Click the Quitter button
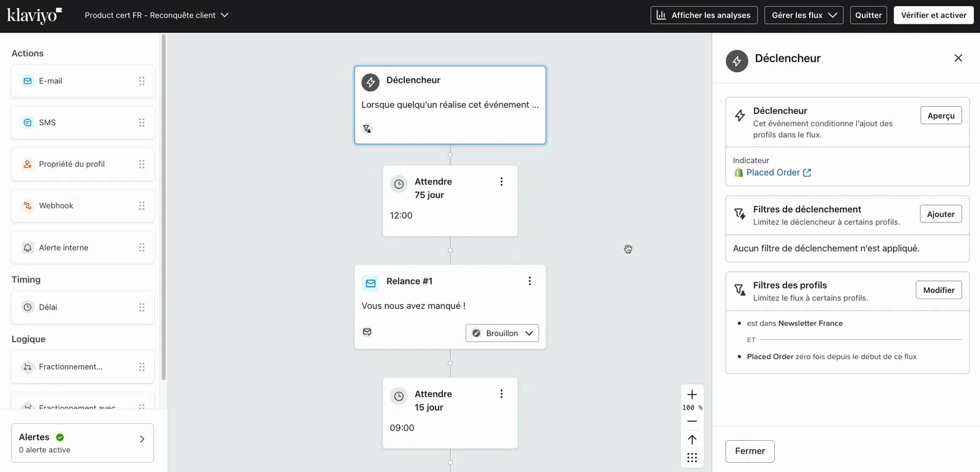The width and height of the screenshot is (980, 472). point(869,15)
